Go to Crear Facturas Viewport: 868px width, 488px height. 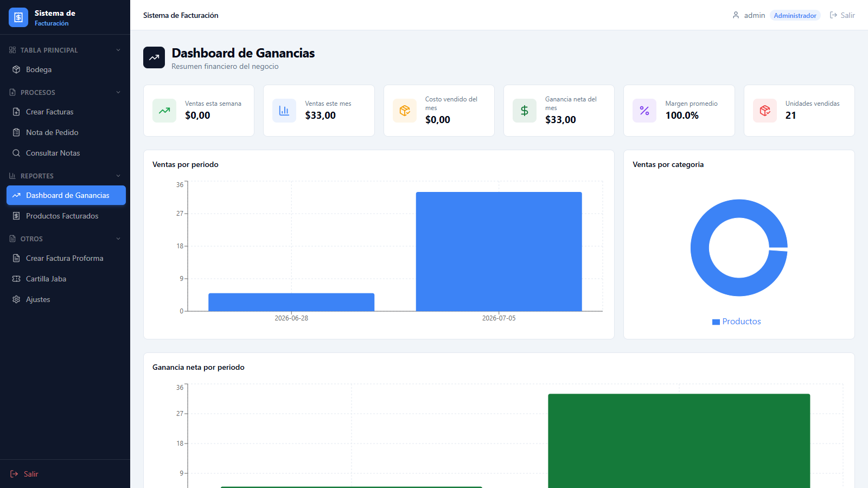click(66, 112)
